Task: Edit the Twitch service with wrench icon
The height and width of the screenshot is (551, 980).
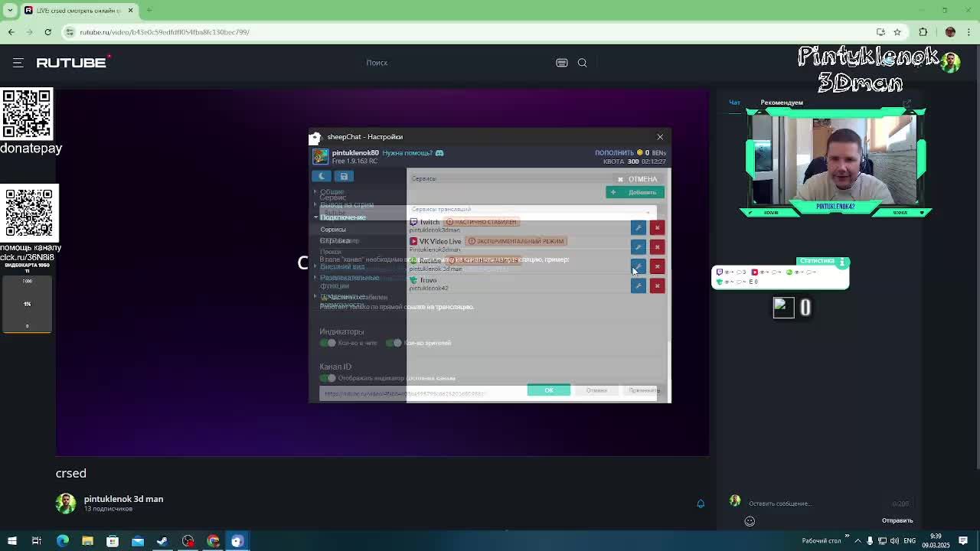Action: coord(638,227)
